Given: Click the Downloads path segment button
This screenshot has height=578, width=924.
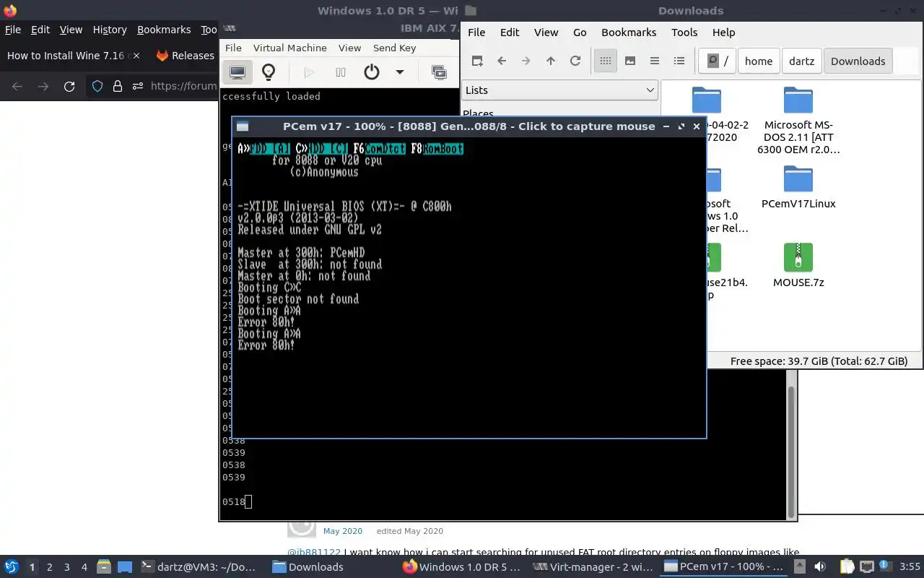Looking at the screenshot, I should pos(858,61).
